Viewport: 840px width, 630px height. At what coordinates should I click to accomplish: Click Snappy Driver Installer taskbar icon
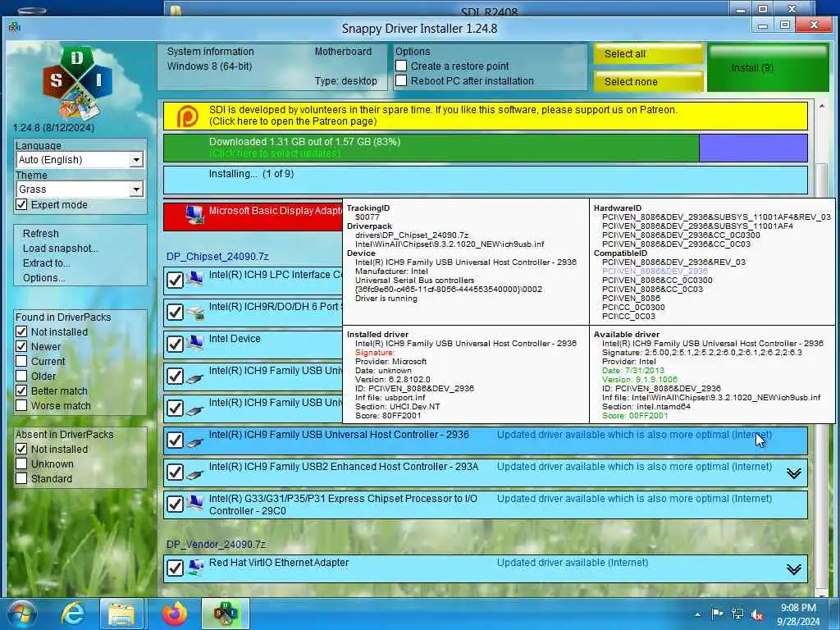point(226,614)
